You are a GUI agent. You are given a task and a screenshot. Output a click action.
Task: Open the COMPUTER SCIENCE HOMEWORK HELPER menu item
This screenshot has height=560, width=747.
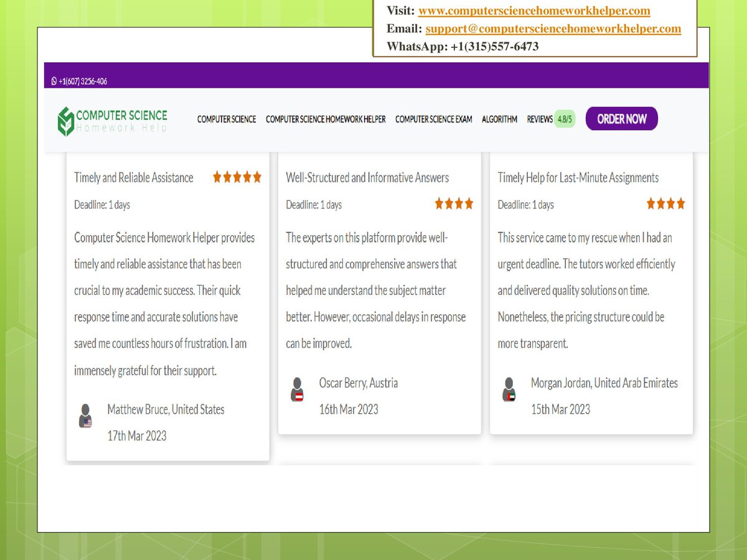click(326, 119)
